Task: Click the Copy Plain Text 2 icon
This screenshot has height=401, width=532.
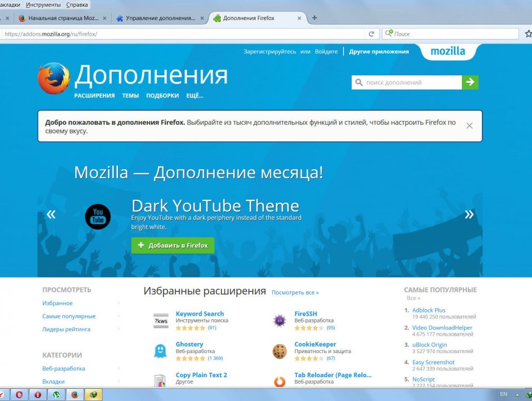Action: click(x=160, y=380)
